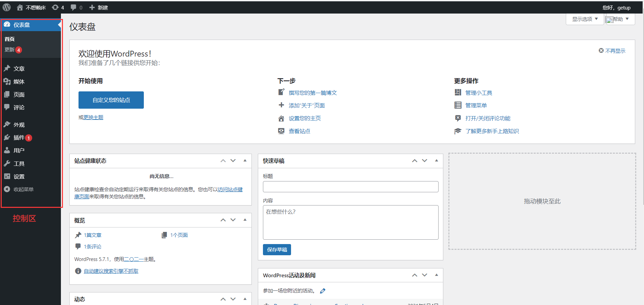Move 站点健康状态 box up

(x=223, y=161)
